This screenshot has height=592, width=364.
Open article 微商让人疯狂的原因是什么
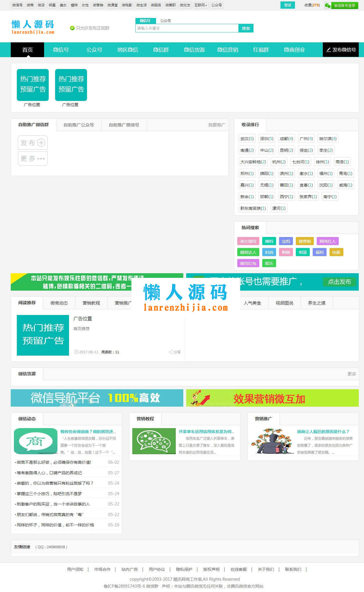click(x=323, y=432)
